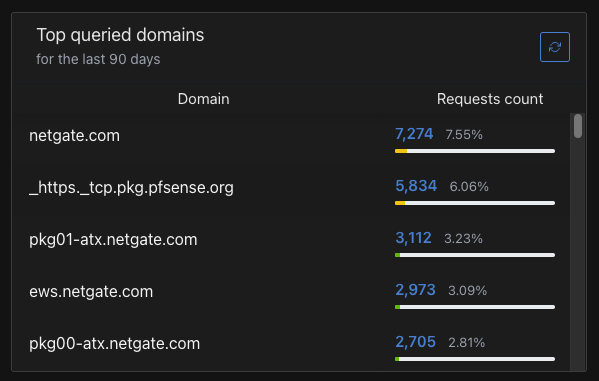Screen dimensions: 599x381
Task: Click the pfsense.org 6.06% progress bar
Action: [475, 203]
